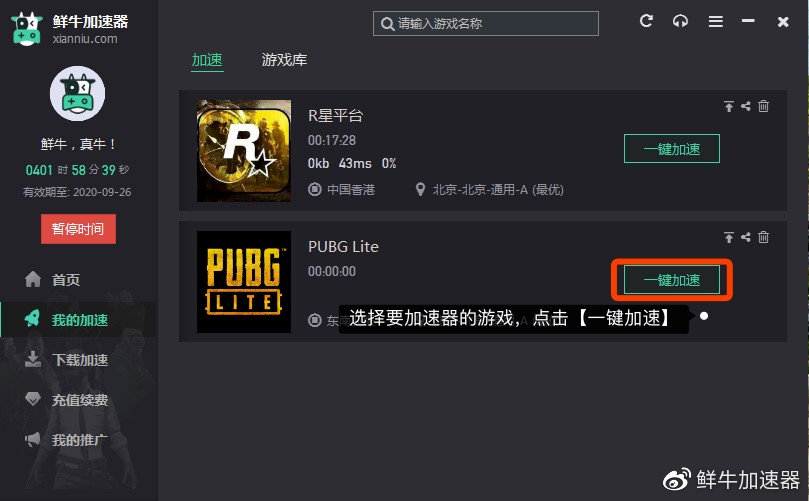Open 下载加速 in the sidebar
The height and width of the screenshot is (501, 809).
click(67, 360)
